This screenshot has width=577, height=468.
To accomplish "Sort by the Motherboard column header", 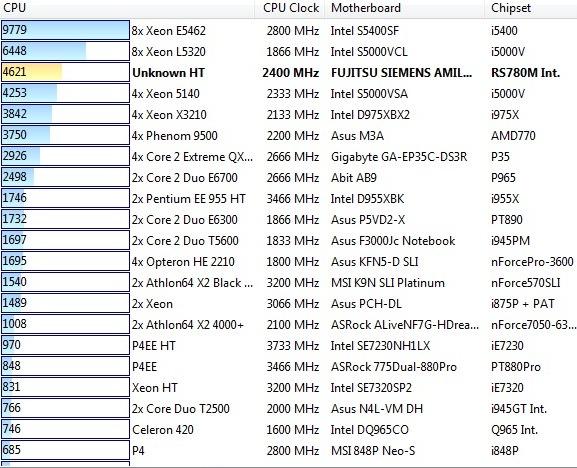I will [x=405, y=8].
